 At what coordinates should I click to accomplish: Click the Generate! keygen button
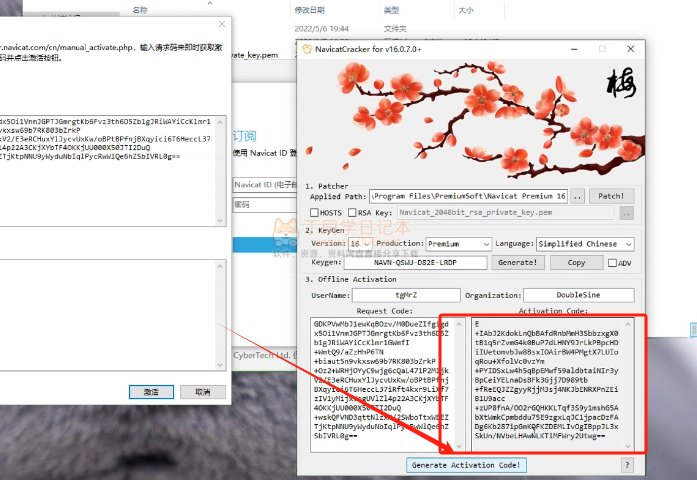(x=518, y=263)
